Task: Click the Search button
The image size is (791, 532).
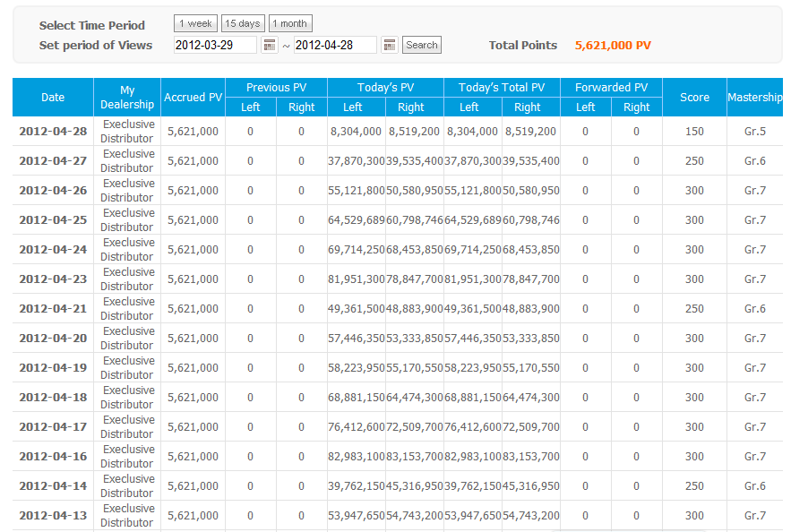Action: (x=422, y=45)
